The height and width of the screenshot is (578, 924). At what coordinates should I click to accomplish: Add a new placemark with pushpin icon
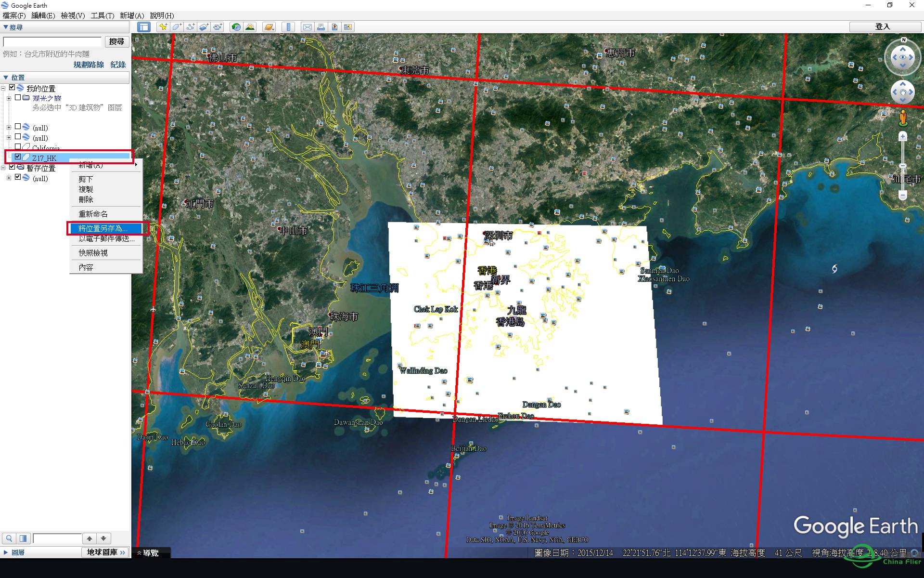coord(164,27)
